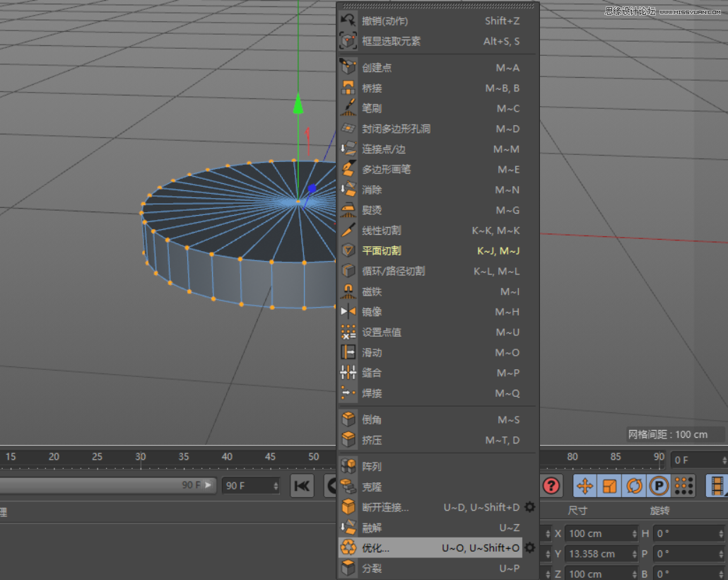Toggle the scale lock icon
728x580 pixels.
pyautogui.click(x=609, y=486)
